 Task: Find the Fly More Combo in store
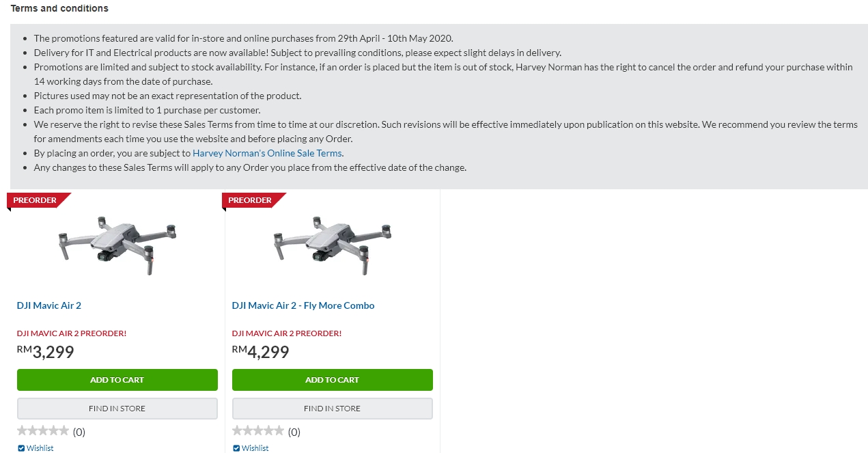[x=332, y=409]
